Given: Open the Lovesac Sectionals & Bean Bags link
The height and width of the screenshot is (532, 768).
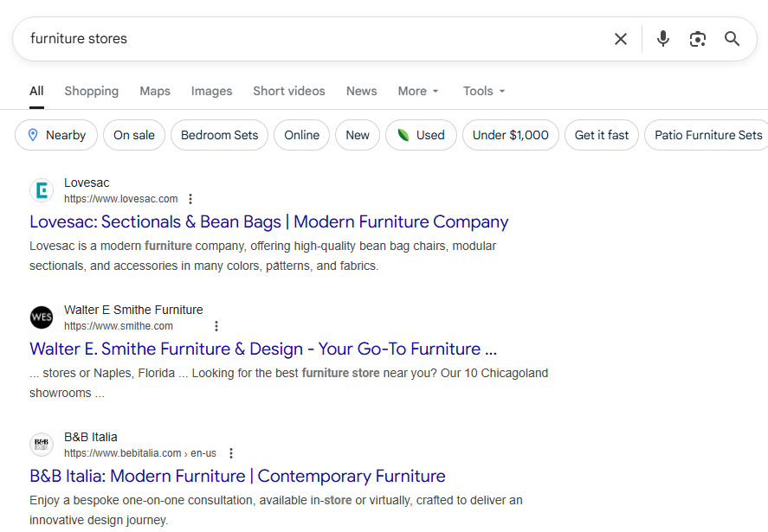Looking at the screenshot, I should click(x=268, y=221).
